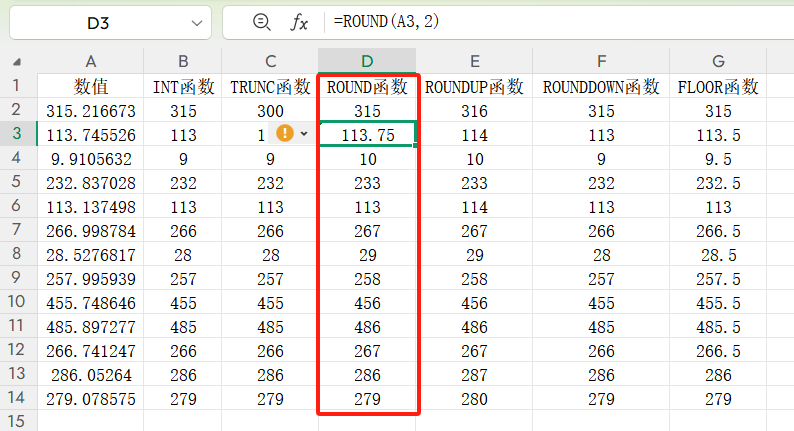
Task: Select column D header
Action: [367, 61]
